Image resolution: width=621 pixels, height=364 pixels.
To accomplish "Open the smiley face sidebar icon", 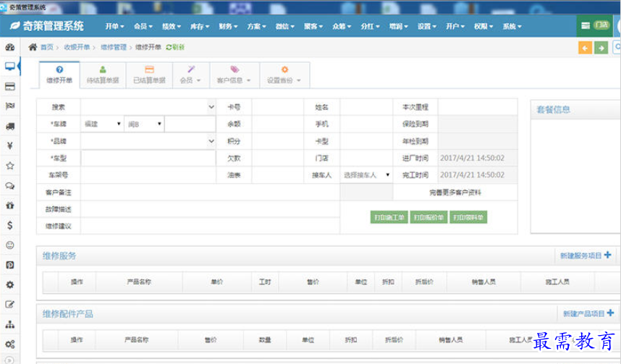I will 10,245.
